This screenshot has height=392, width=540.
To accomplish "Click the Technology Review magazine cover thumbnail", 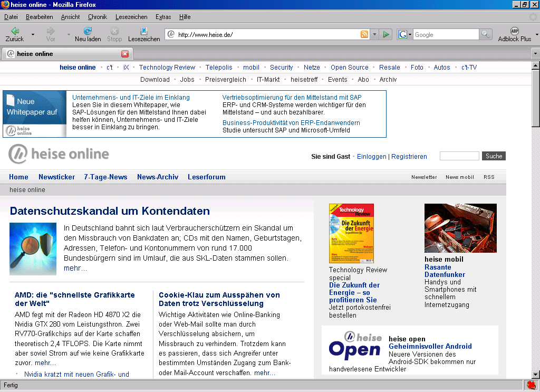I will (x=351, y=233).
